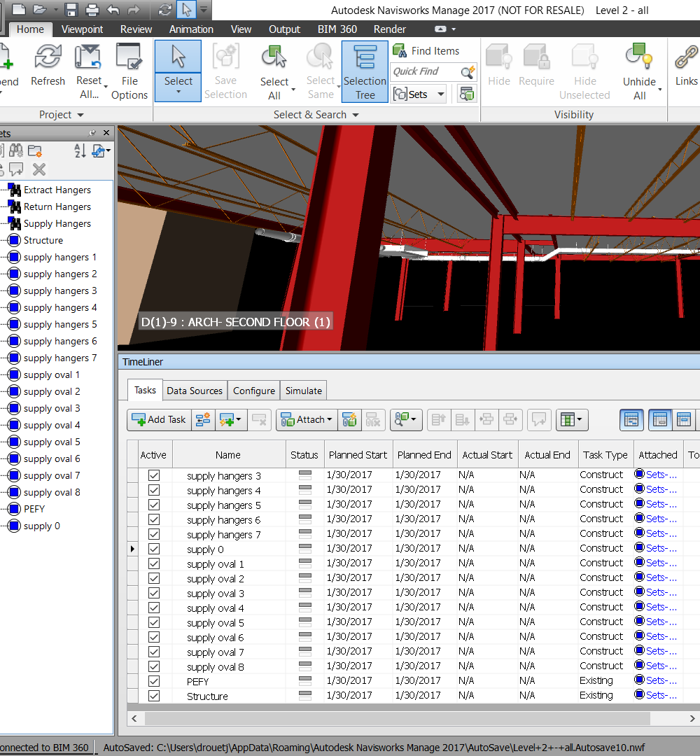Open the import/export dropdown in Sets panel
This screenshot has width=700, height=756.
pyautogui.click(x=99, y=150)
